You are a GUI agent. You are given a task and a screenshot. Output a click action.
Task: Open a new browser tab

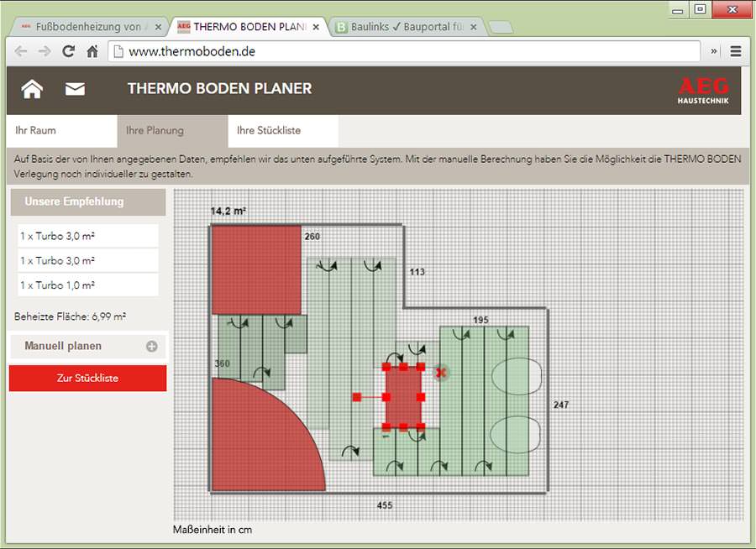pos(501,27)
